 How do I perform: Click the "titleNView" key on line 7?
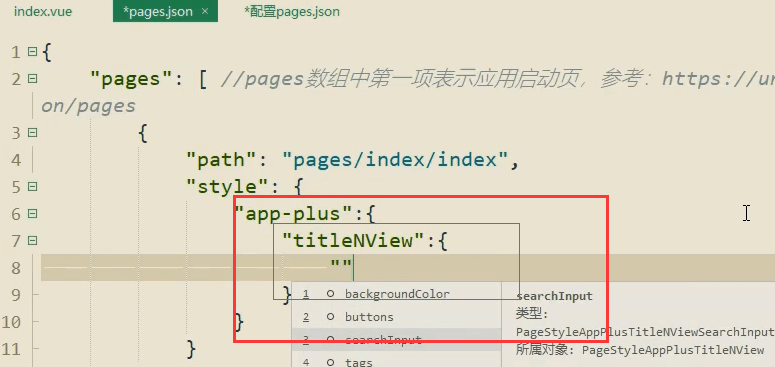[x=354, y=241]
